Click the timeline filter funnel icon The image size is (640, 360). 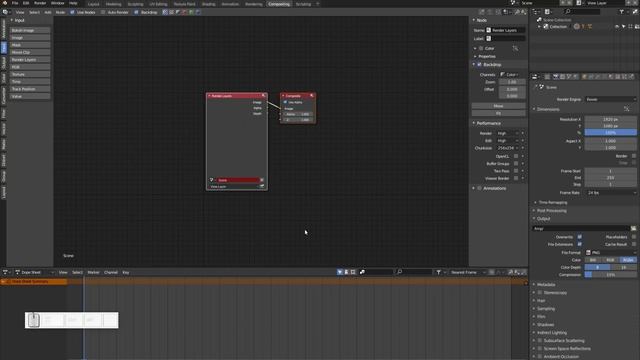(438, 272)
